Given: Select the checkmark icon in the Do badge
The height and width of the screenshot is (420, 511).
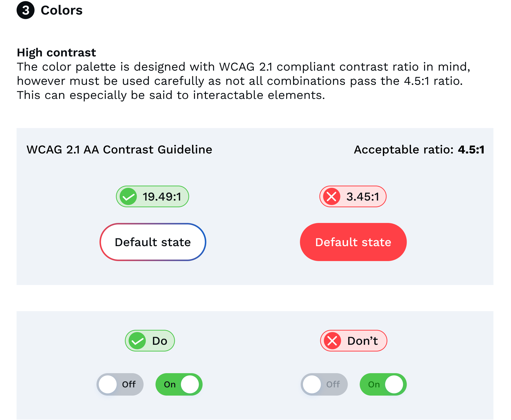Looking at the screenshot, I should tap(137, 341).
